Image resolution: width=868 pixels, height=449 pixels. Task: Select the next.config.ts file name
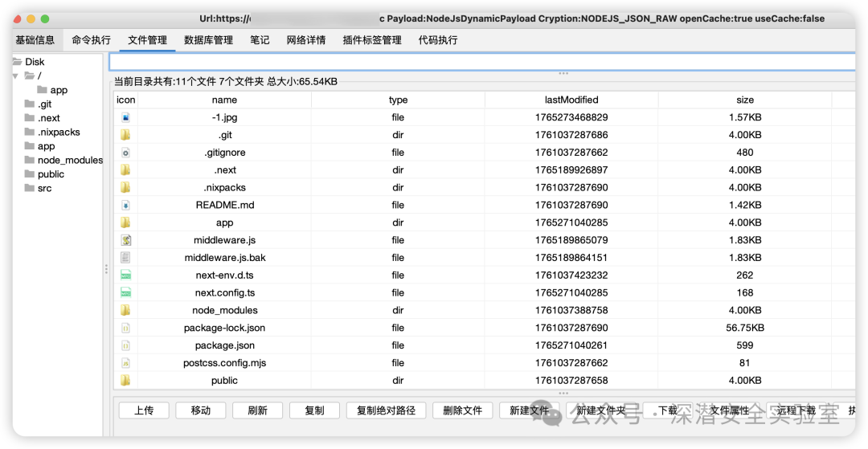coord(225,292)
